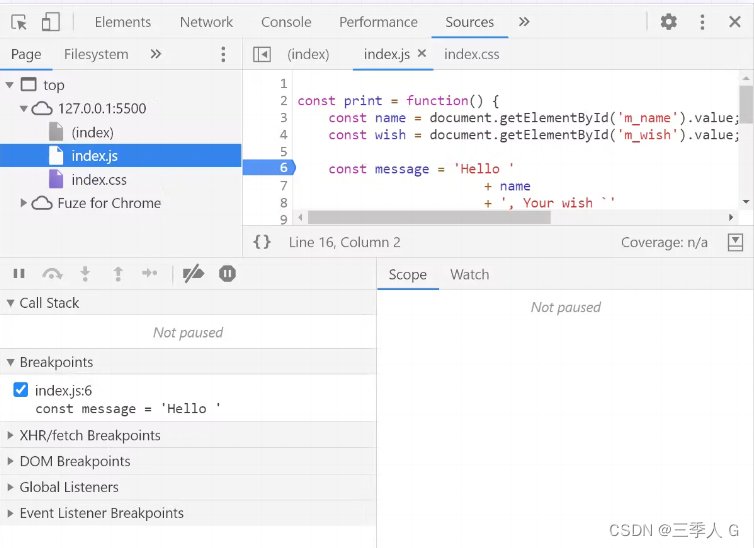Select index.css in the file tree
754x548 pixels.
click(98, 180)
